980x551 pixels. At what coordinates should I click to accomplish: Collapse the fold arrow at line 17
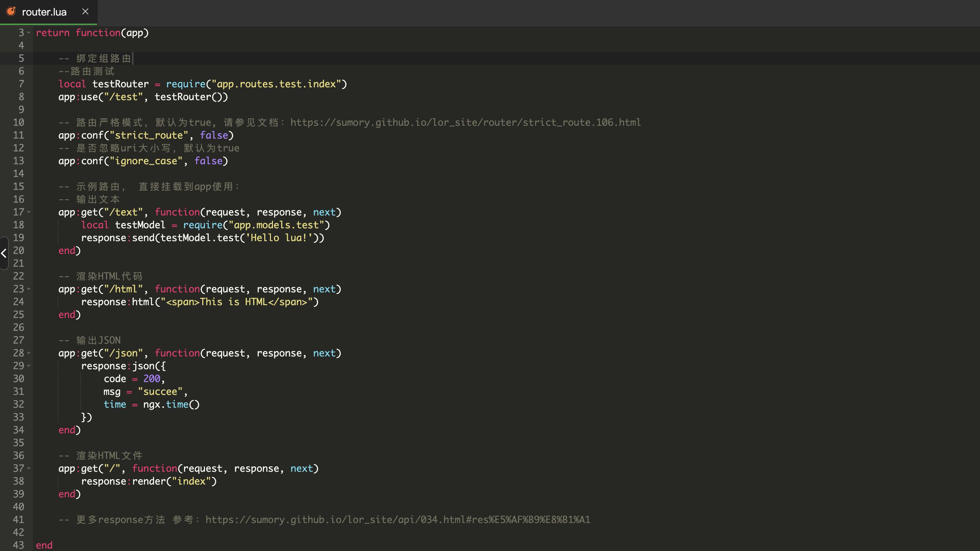[29, 212]
